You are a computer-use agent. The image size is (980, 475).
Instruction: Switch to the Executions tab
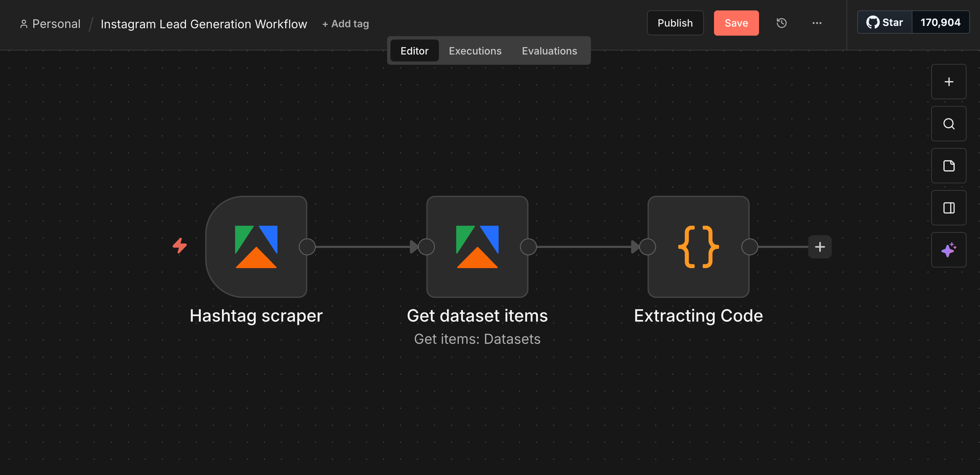(475, 50)
